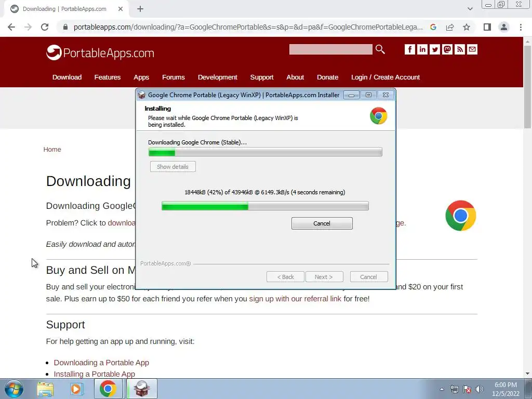Open the volume speaker tray icon
532x399 pixels.
tap(480, 389)
